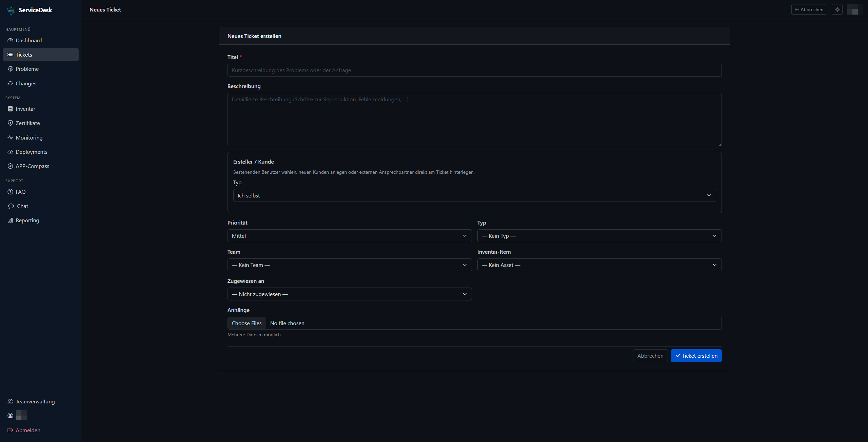Click Abbrechen button at form bottom
The image size is (868, 442).
pos(650,356)
